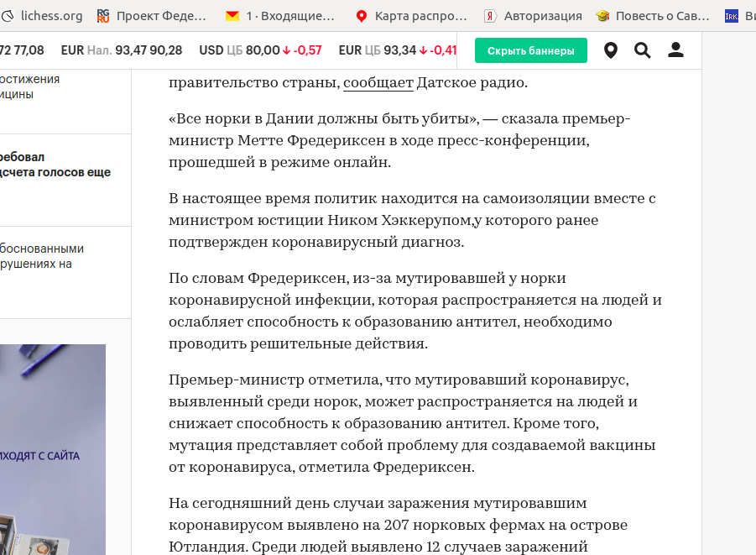
Task: Click the lichess favicon icon
Action: click(8, 17)
